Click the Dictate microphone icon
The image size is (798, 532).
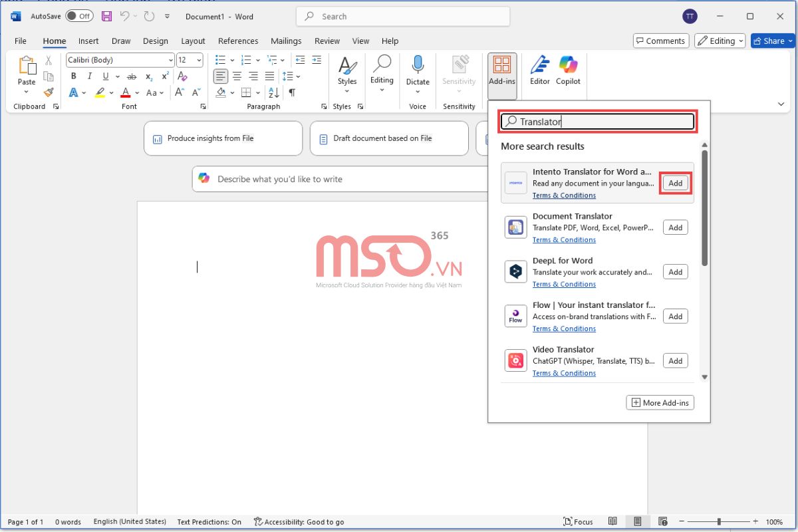418,65
